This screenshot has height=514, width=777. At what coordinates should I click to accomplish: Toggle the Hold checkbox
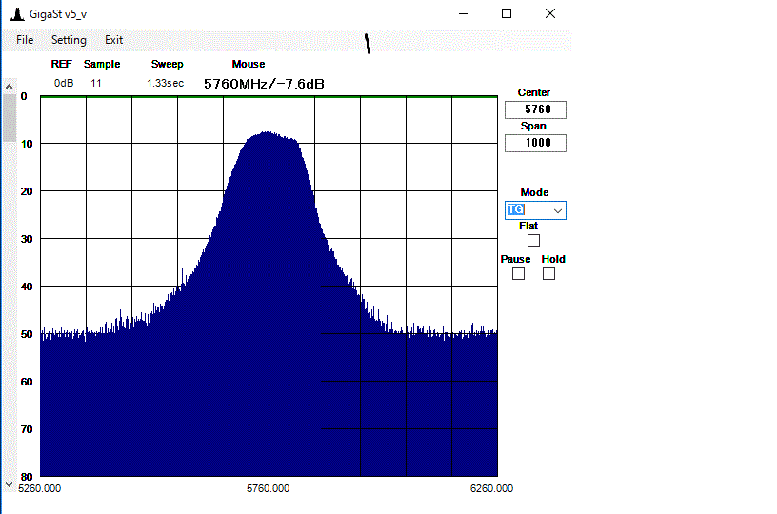click(549, 274)
